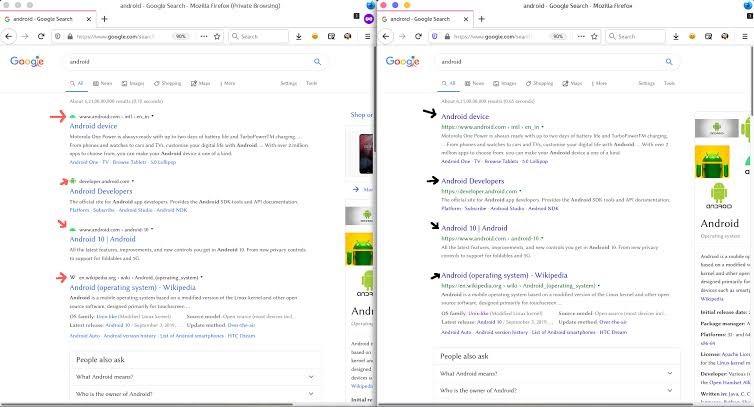Open dropdown arrow beside en.wikipedia.org URL in Private window
754x407 pixels.
coord(201,278)
